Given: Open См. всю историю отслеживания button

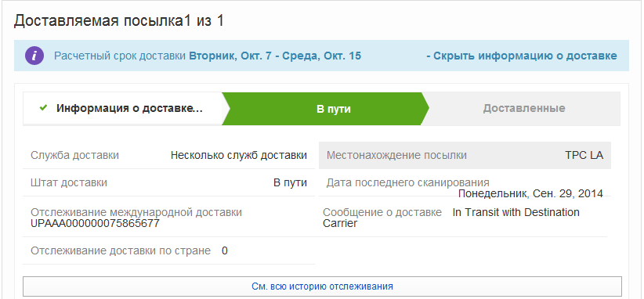Looking at the screenshot, I should point(322,286).
